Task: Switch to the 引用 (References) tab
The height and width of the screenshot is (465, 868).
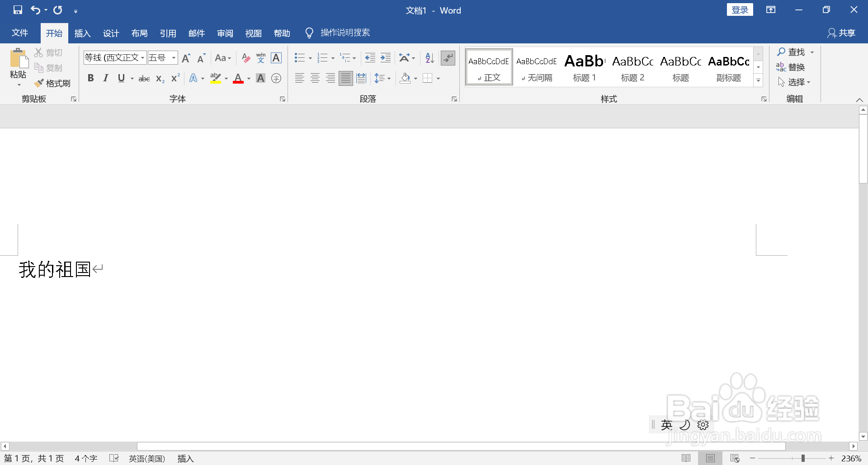Action: click(168, 33)
